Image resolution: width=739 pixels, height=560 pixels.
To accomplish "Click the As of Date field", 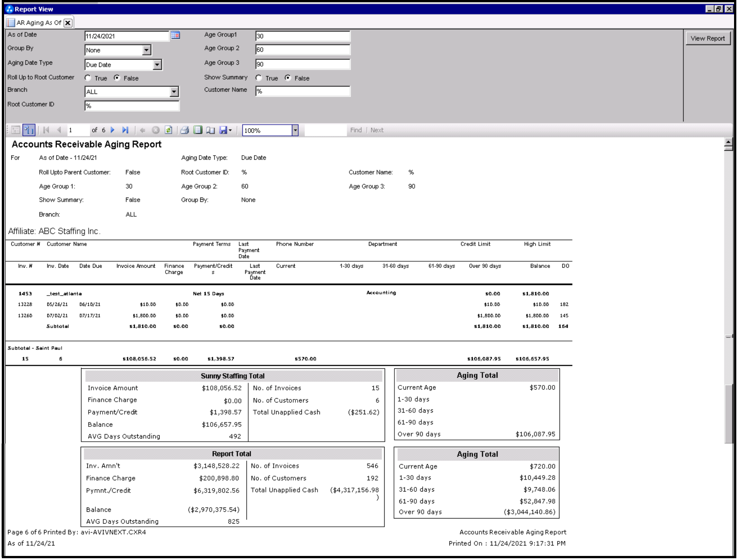I will (127, 36).
